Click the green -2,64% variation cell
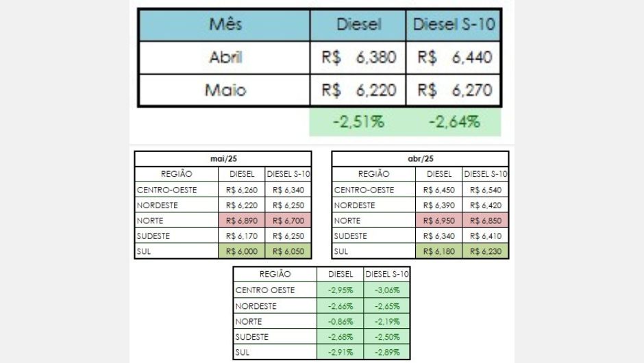 tap(454, 122)
